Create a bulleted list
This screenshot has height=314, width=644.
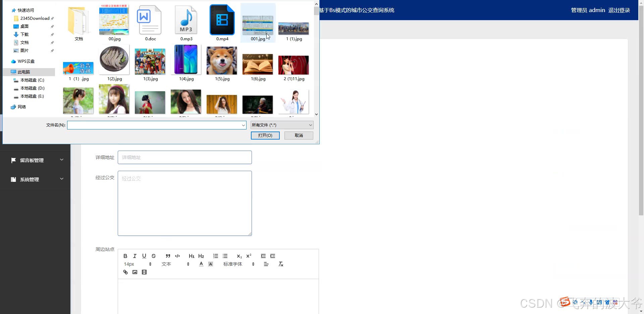(x=225, y=256)
